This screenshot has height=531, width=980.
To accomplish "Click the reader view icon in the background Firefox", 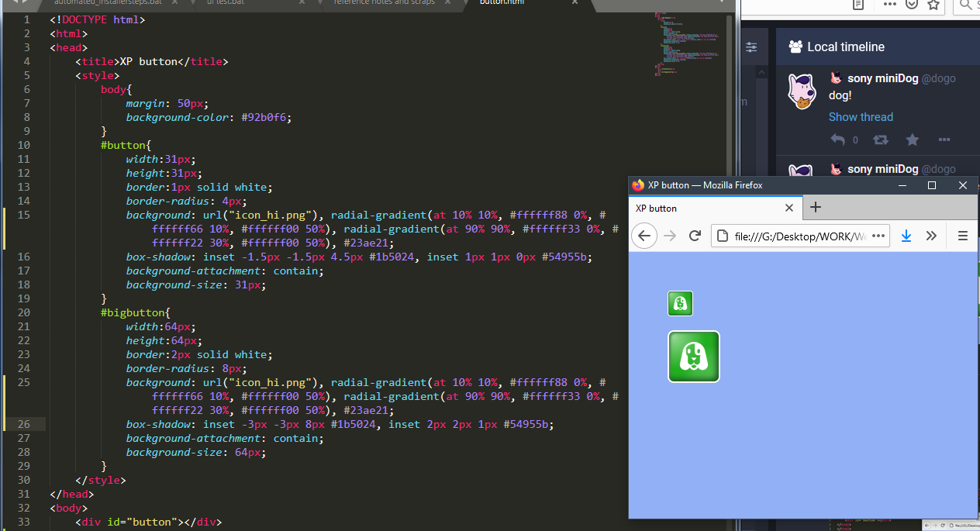I will tap(858, 5).
